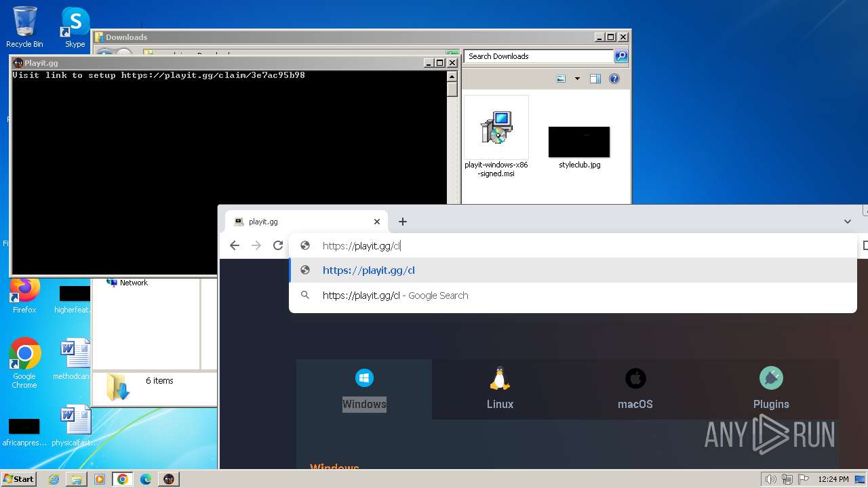
Task: Toggle the preview pane icon in Downloads
Action: 595,79
